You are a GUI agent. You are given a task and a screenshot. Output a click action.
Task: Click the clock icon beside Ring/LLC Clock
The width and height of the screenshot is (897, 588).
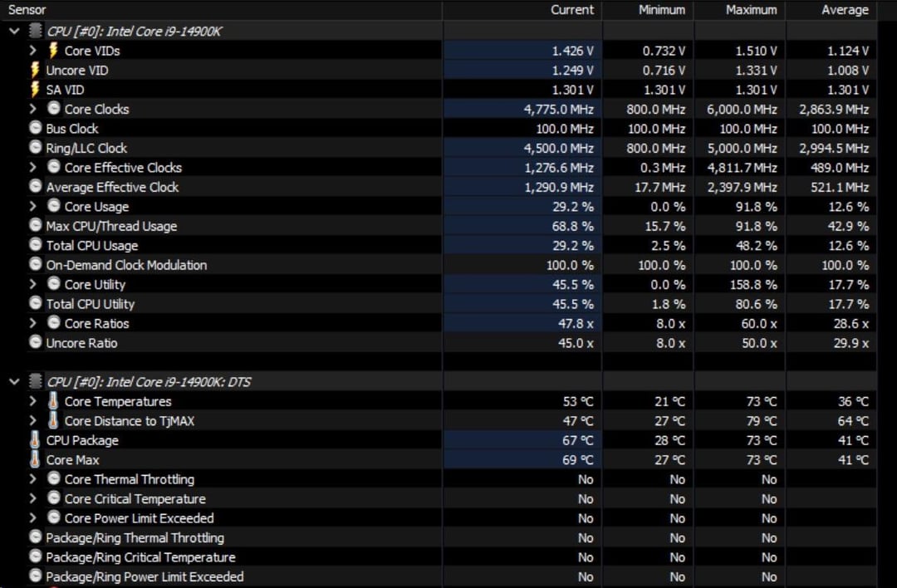tap(36, 148)
